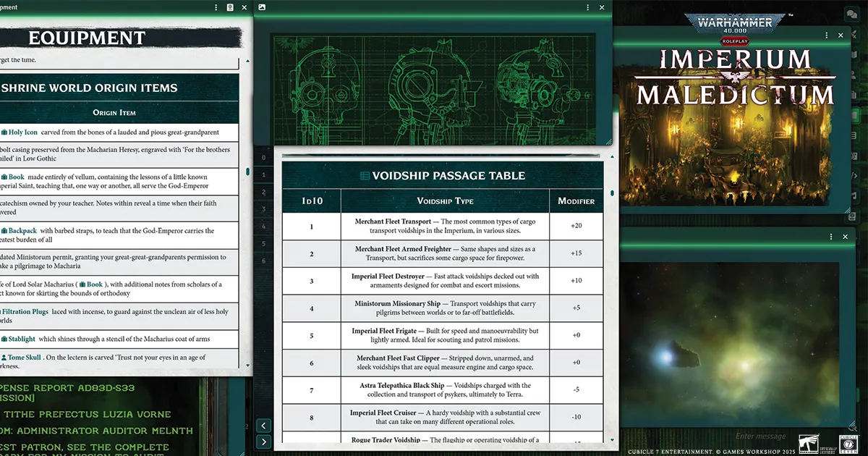
Task: Click the table icon beside Voidship Passage Table
Action: tap(365, 176)
